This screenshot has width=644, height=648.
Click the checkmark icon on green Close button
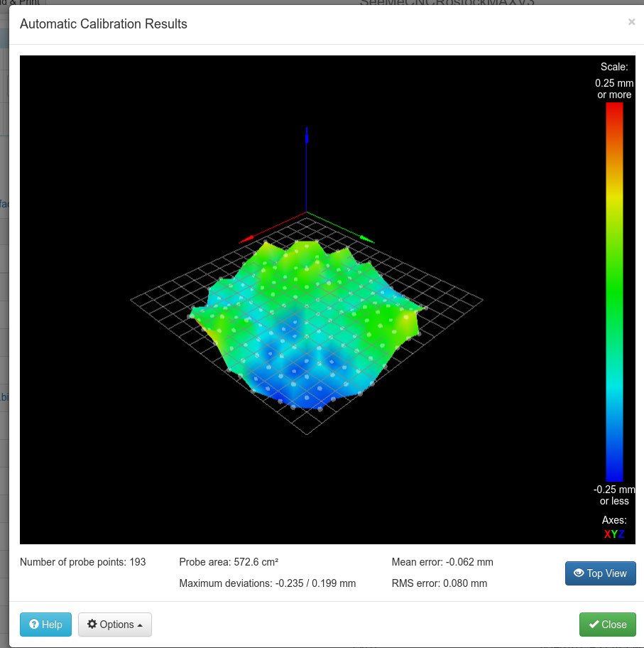(x=594, y=625)
